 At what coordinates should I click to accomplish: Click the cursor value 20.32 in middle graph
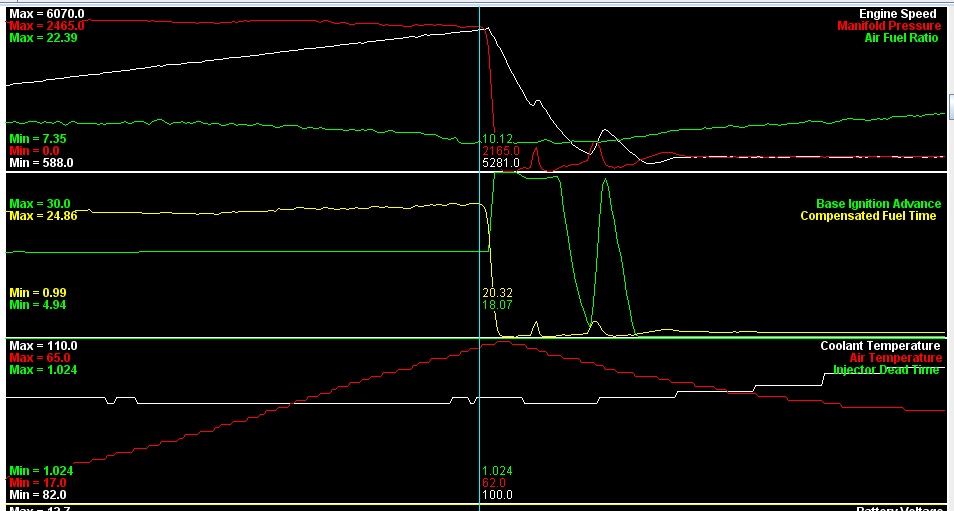[497, 293]
